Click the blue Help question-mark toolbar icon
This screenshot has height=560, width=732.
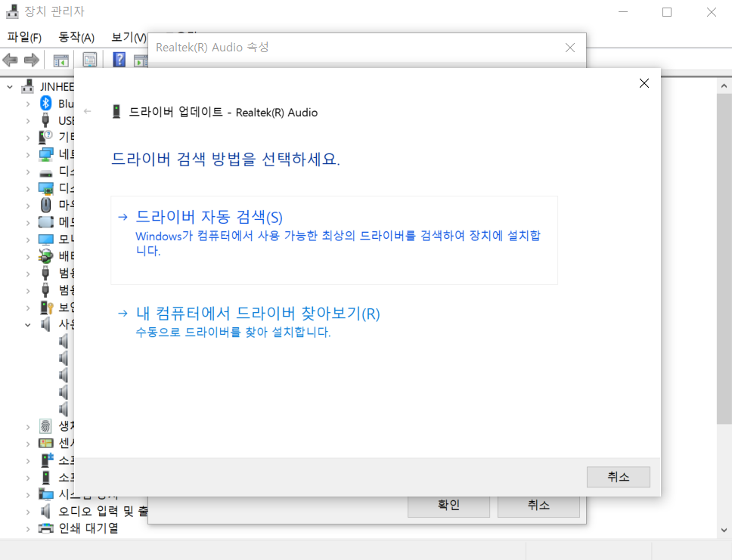119,60
